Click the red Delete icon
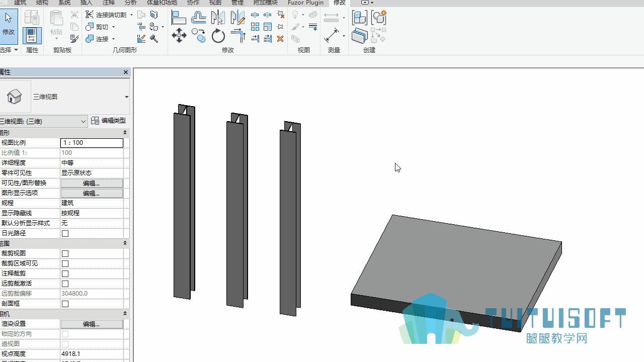This screenshot has width=644, height=362. click(280, 39)
